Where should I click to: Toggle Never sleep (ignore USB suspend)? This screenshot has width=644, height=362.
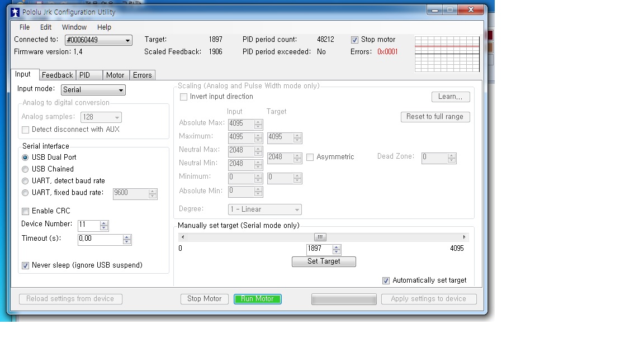point(26,265)
